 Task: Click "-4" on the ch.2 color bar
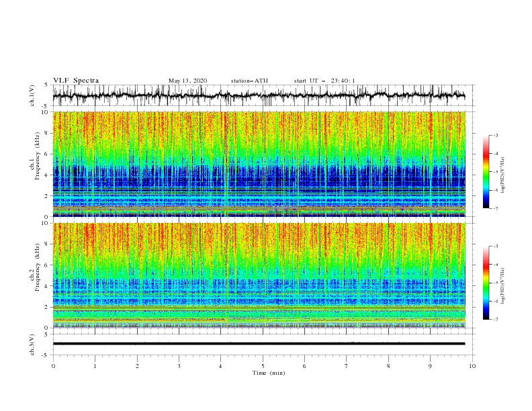click(495, 265)
